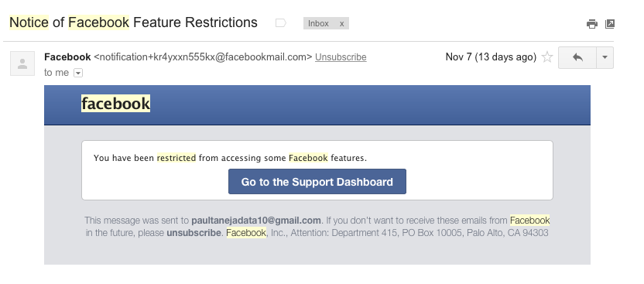
Task: Open the paultanejadata10@gmail.com link
Action: point(256,221)
